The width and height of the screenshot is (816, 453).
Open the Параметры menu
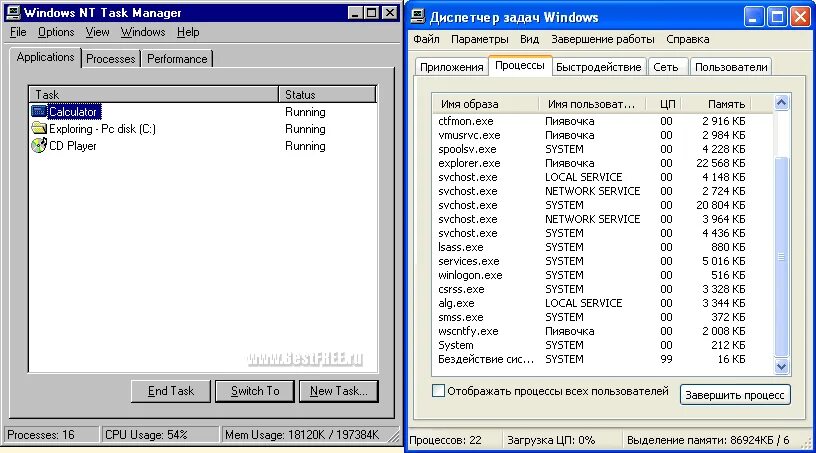click(x=479, y=40)
